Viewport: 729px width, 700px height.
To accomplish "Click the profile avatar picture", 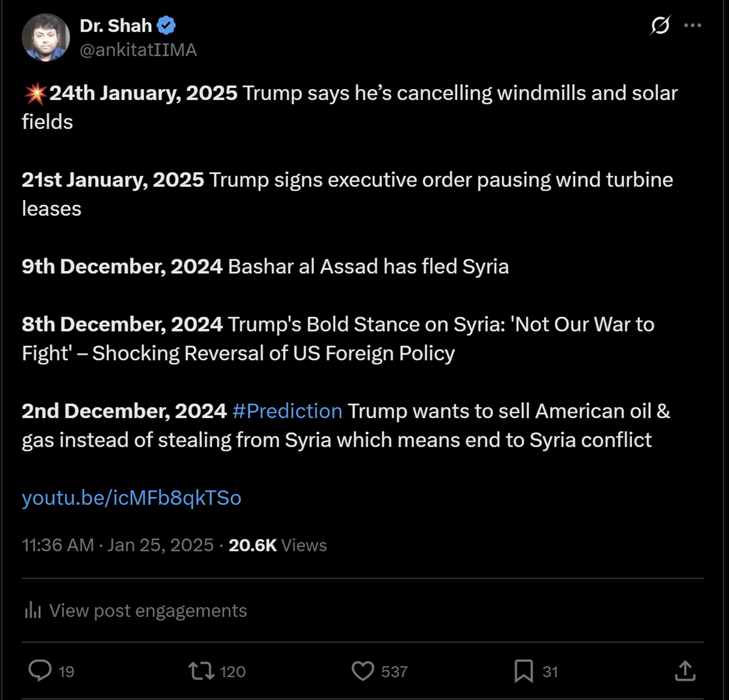I will pos(45,37).
